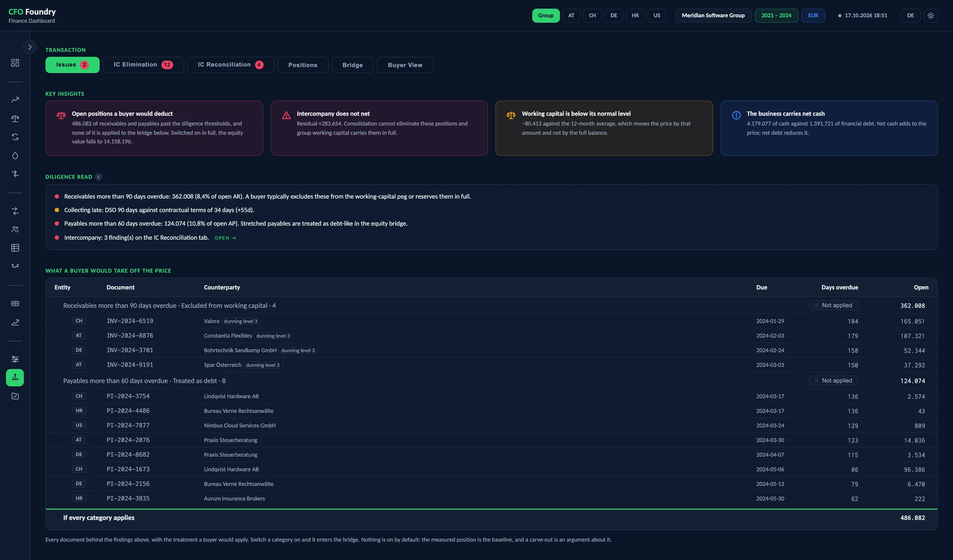Select the HR entity filter in header
The height and width of the screenshot is (560, 953).
(x=635, y=16)
